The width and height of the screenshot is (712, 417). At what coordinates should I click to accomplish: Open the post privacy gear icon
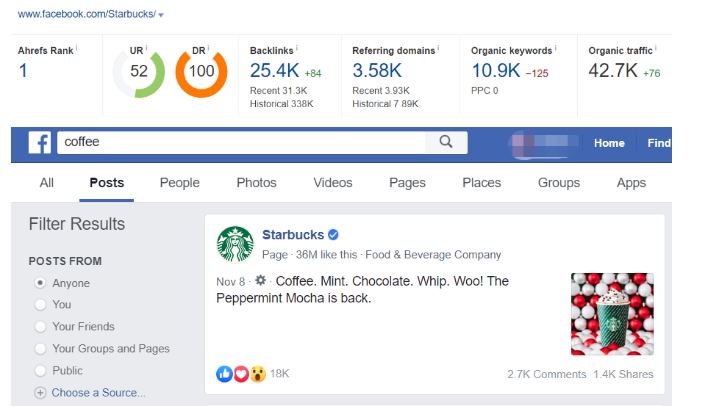260,280
